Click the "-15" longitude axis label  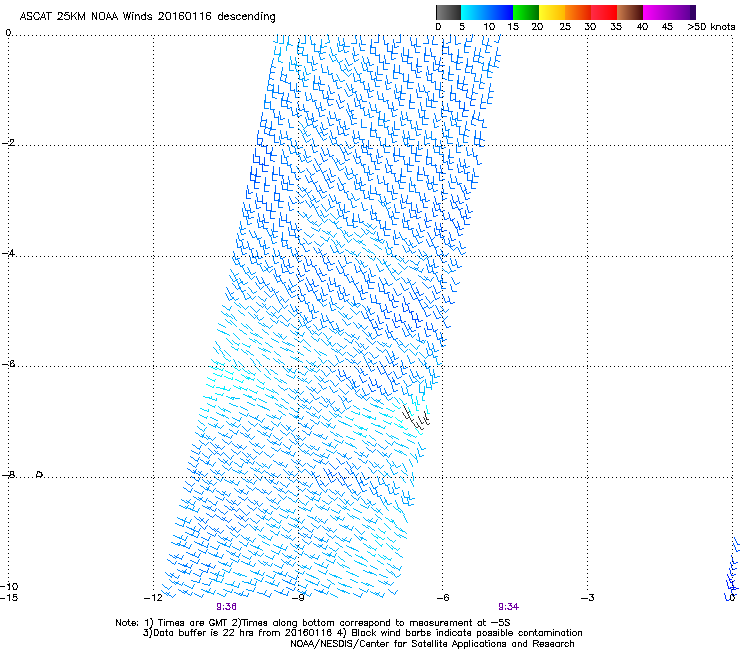(9, 598)
